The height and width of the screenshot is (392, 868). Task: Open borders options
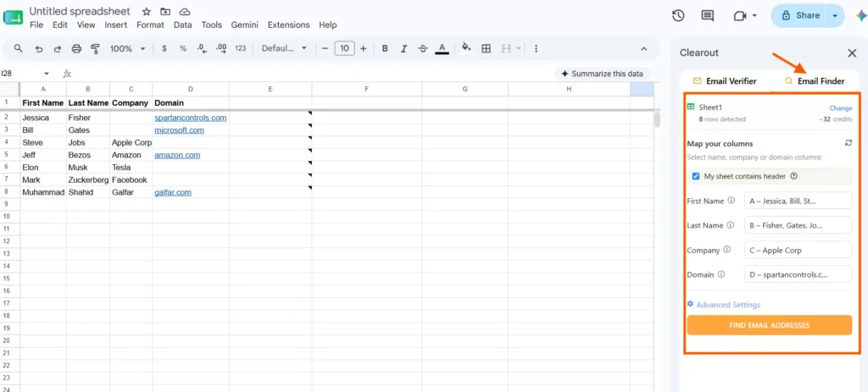pyautogui.click(x=486, y=48)
